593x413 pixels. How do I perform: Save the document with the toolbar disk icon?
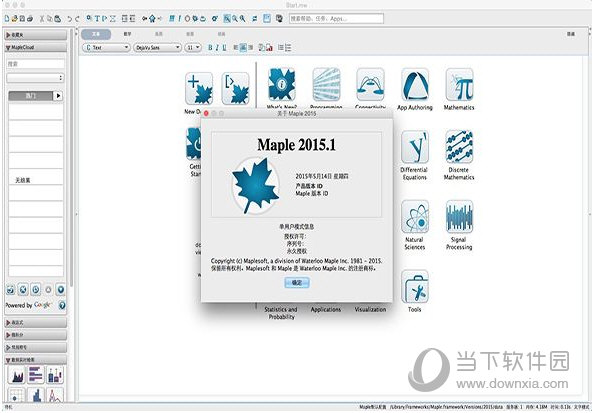point(22,18)
